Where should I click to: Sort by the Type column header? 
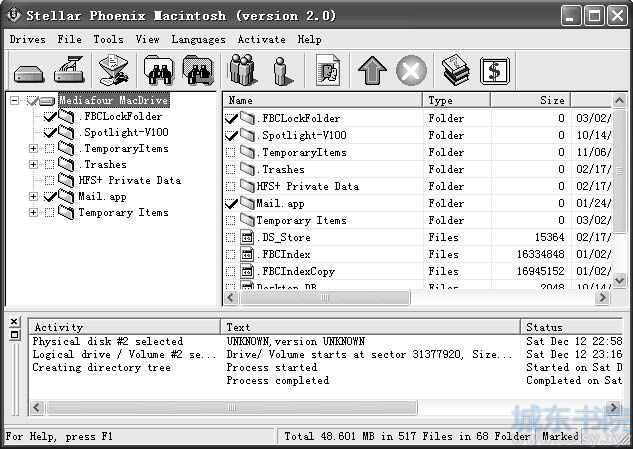[457, 100]
